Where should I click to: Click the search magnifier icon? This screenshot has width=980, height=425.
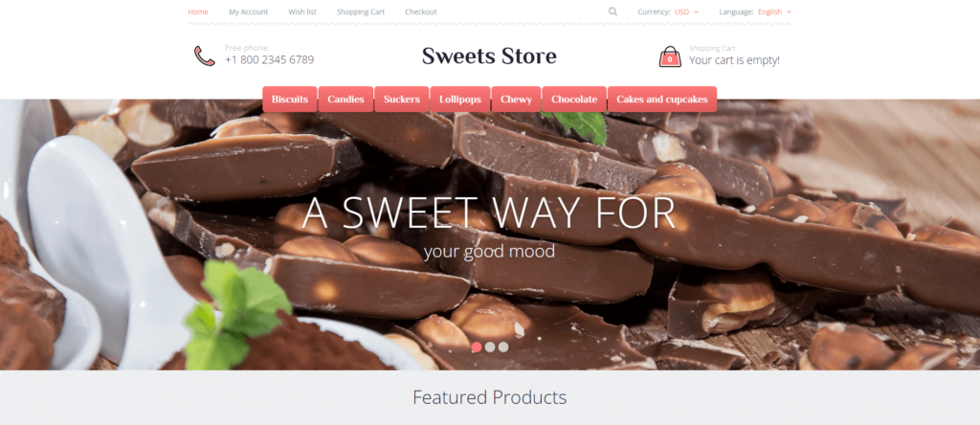[612, 11]
